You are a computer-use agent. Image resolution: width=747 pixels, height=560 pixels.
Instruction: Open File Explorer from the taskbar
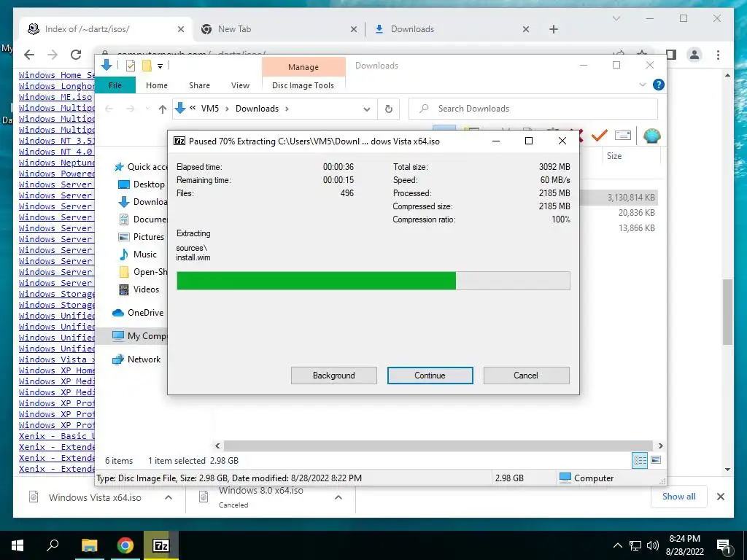89,545
